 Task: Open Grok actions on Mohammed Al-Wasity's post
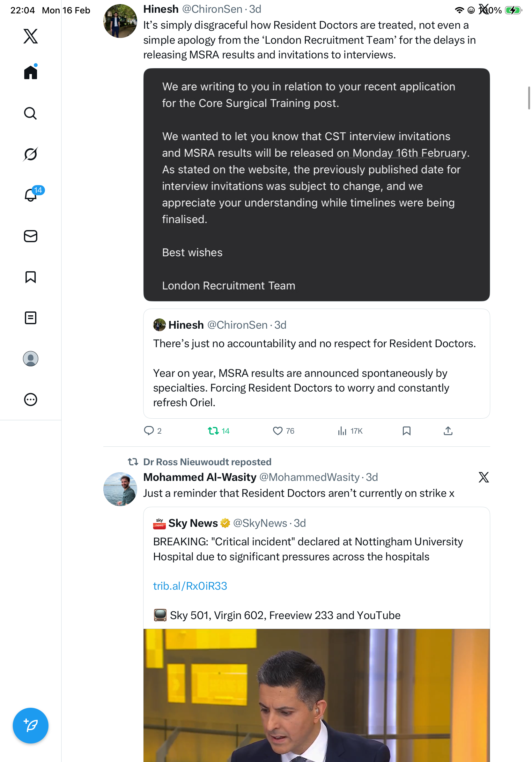[484, 477]
